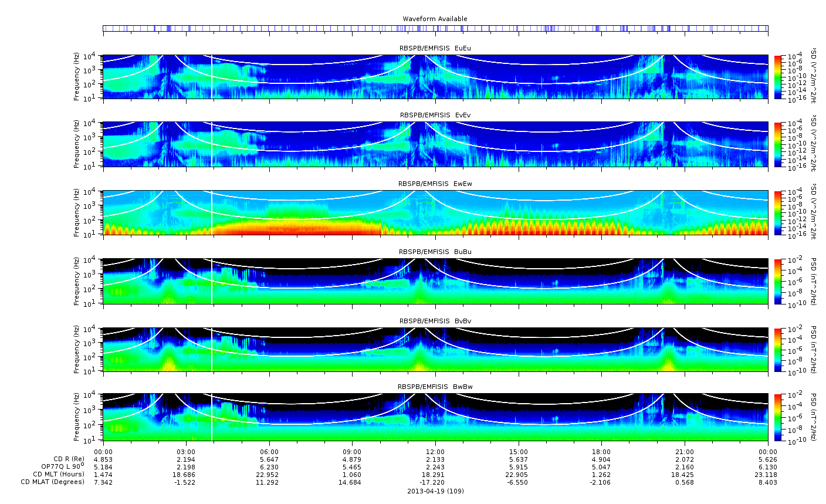This screenshot has height=504, width=826.
Task: Click the EwEw spectrogram panel
Action: (x=435, y=213)
